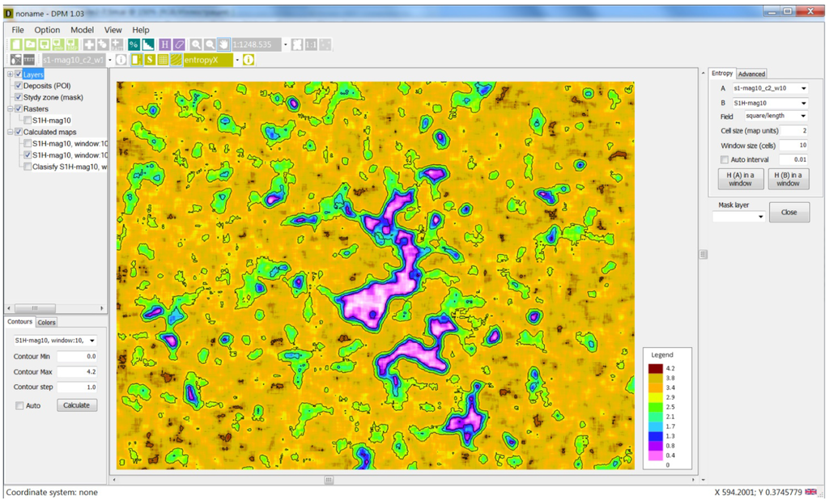Viewport: 829px width, 504px height.
Task: Click the H (A) in a window button
Action: [742, 177]
